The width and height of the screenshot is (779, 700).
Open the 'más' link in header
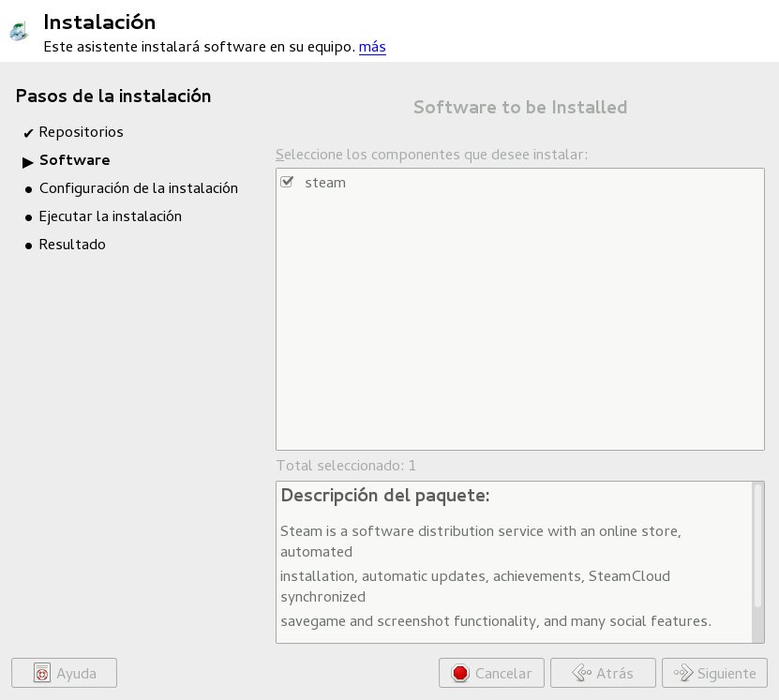(x=372, y=47)
